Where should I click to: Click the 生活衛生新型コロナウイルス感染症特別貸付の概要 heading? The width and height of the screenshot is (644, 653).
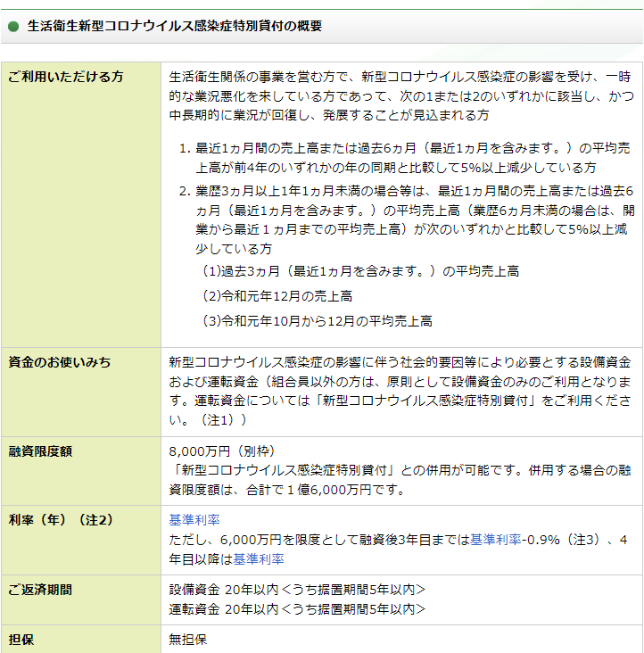[x=174, y=27]
